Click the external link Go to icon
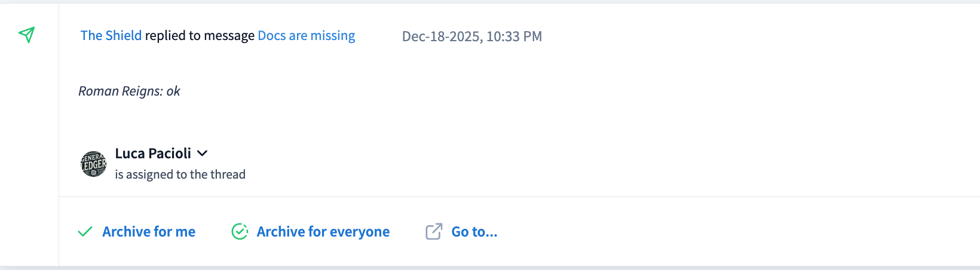This screenshot has height=270, width=980. click(434, 232)
